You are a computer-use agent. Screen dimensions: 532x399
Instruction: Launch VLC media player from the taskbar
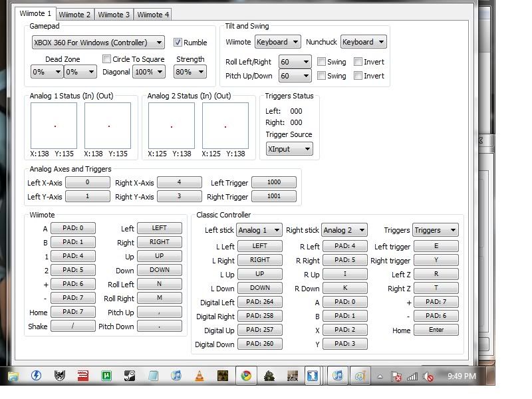pyautogui.click(x=199, y=376)
